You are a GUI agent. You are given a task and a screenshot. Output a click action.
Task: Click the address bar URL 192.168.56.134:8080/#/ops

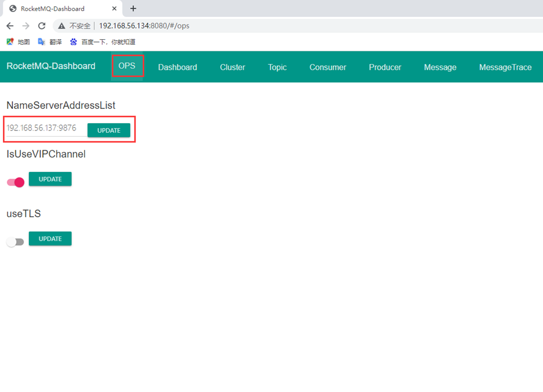click(144, 26)
